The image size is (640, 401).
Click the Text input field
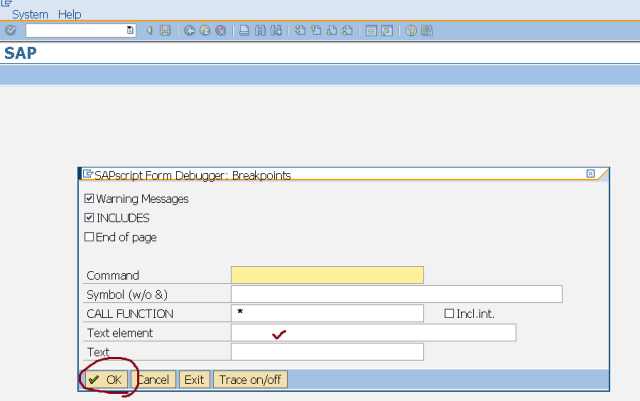327,352
